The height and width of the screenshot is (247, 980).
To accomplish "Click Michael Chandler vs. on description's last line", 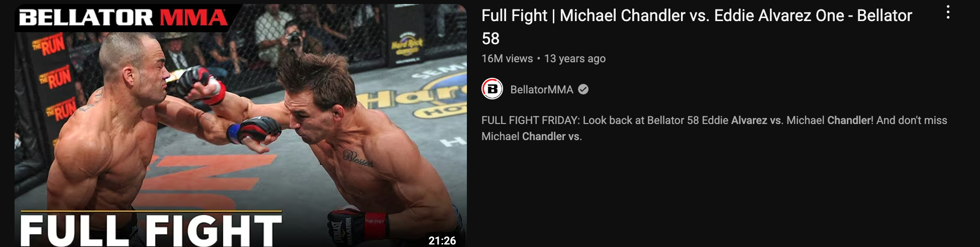I will [x=531, y=137].
